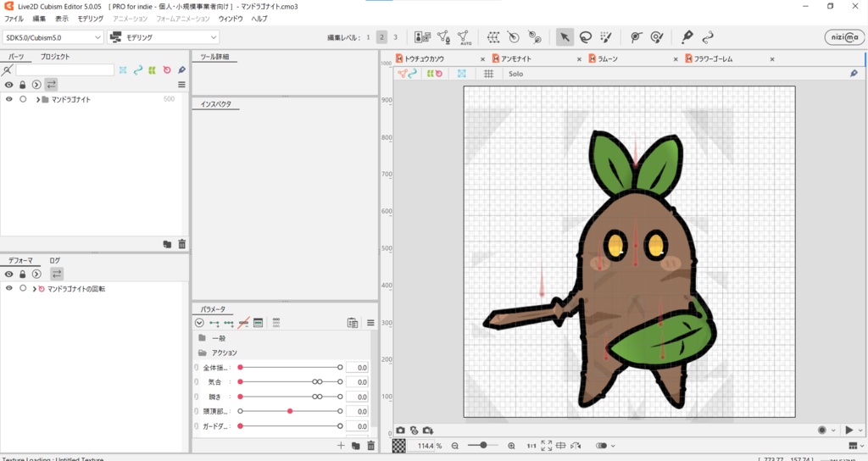
Task: Open ファイル menu
Action: click(14, 19)
